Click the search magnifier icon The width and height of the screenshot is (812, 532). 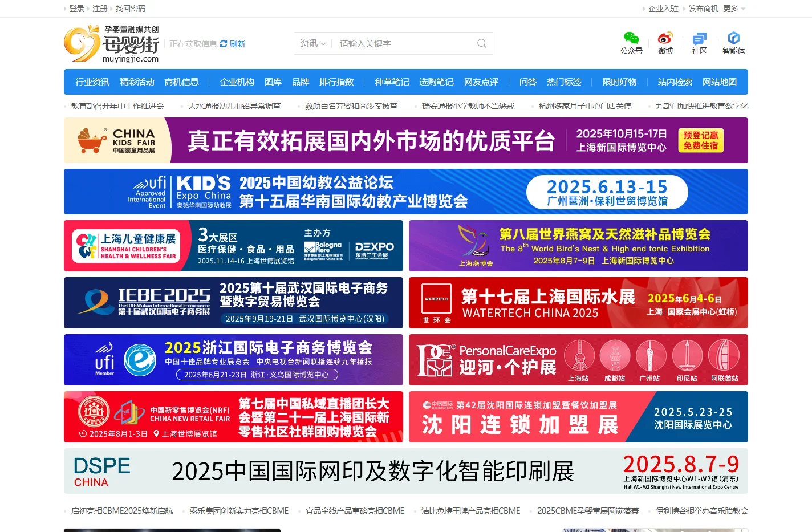[x=482, y=43]
